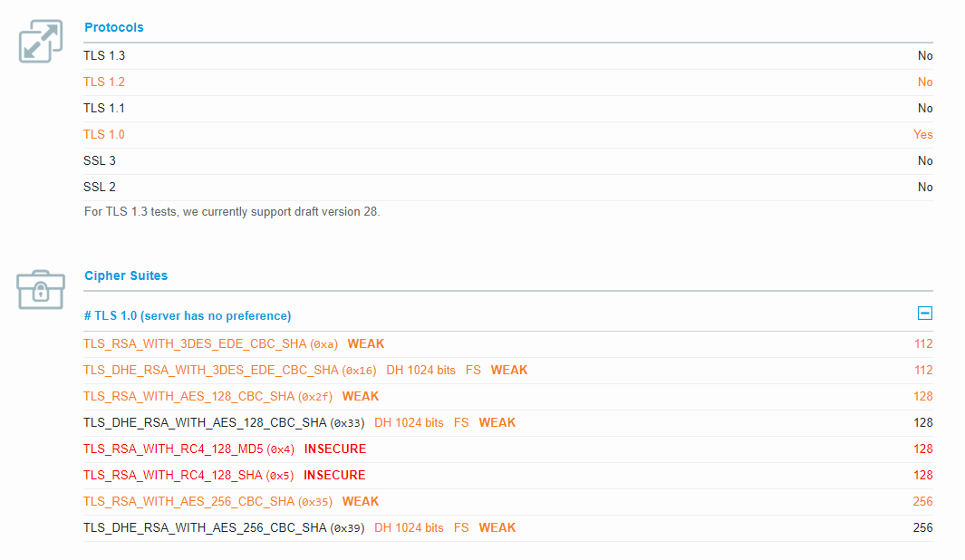Click TLS_DHE_RSA_WITH_AES_128_CBC_SHA (0x33) cipher name
Viewport: 965px width, 560px height.
coord(224,423)
